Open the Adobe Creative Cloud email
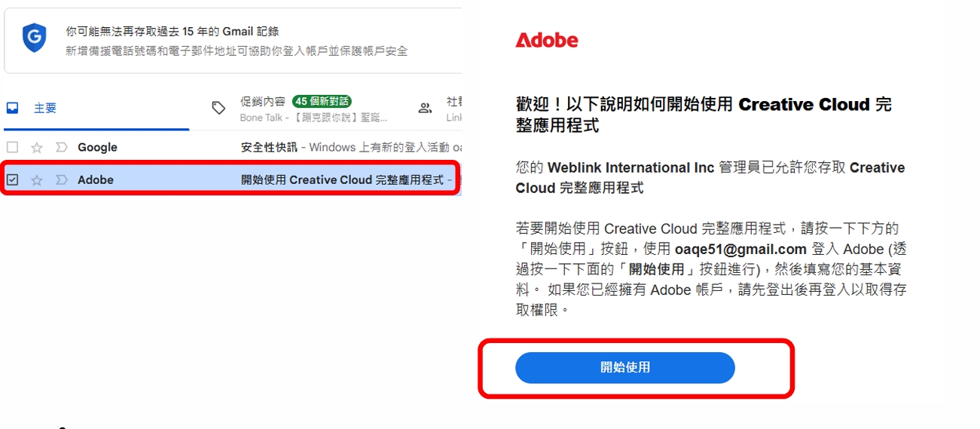Viewport: 980px width, 429px height. click(x=231, y=179)
